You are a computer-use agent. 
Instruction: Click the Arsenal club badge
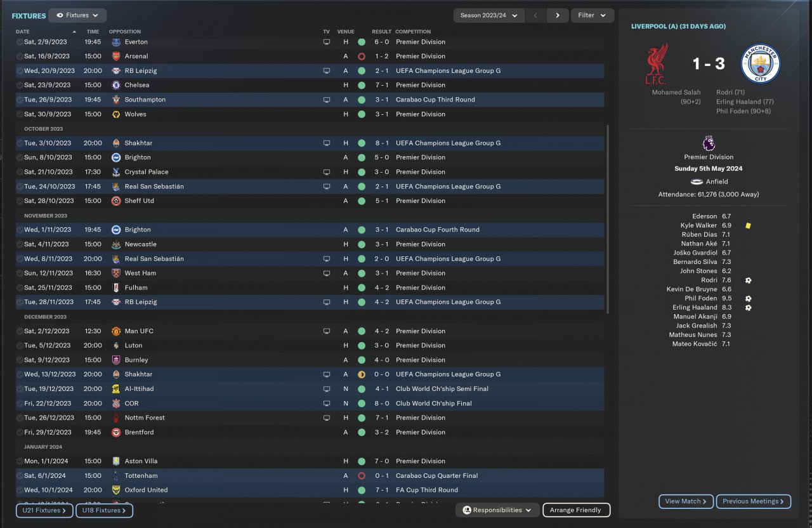[115, 56]
